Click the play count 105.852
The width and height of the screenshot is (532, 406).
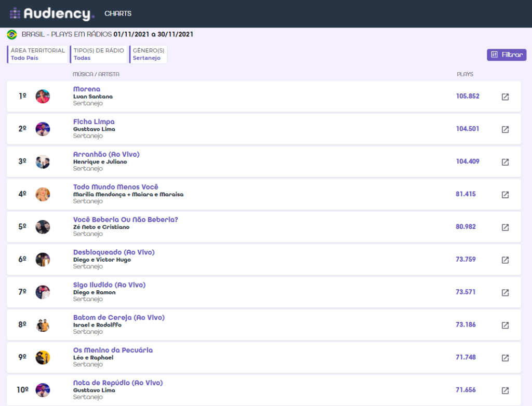coord(468,96)
